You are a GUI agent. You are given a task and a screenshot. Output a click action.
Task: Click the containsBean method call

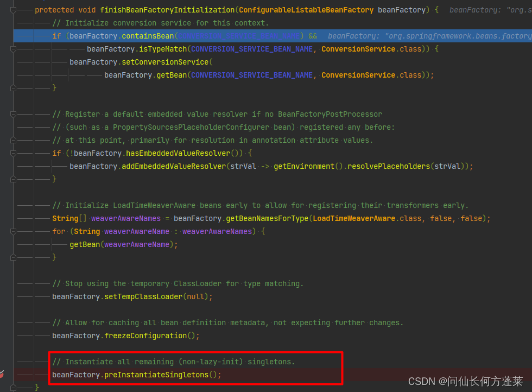(x=148, y=36)
